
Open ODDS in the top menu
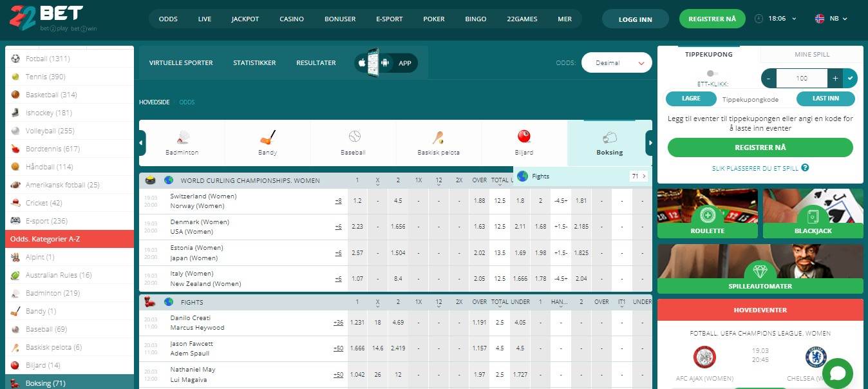pyautogui.click(x=168, y=19)
